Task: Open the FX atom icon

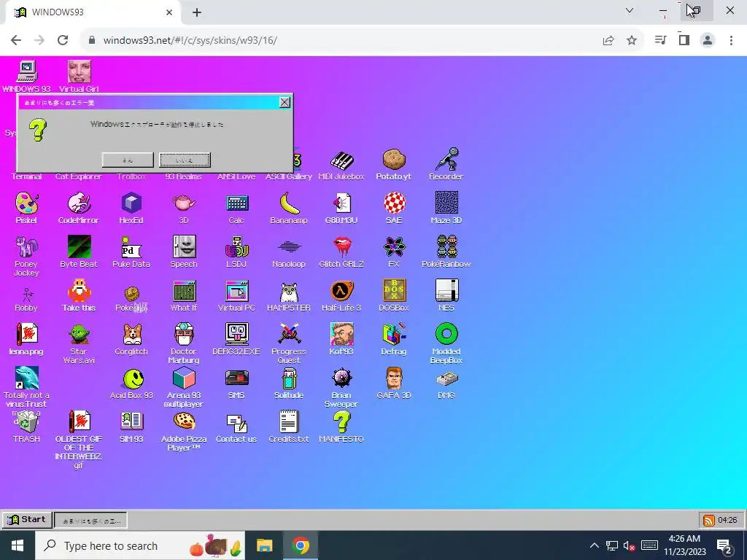Action: [x=395, y=247]
